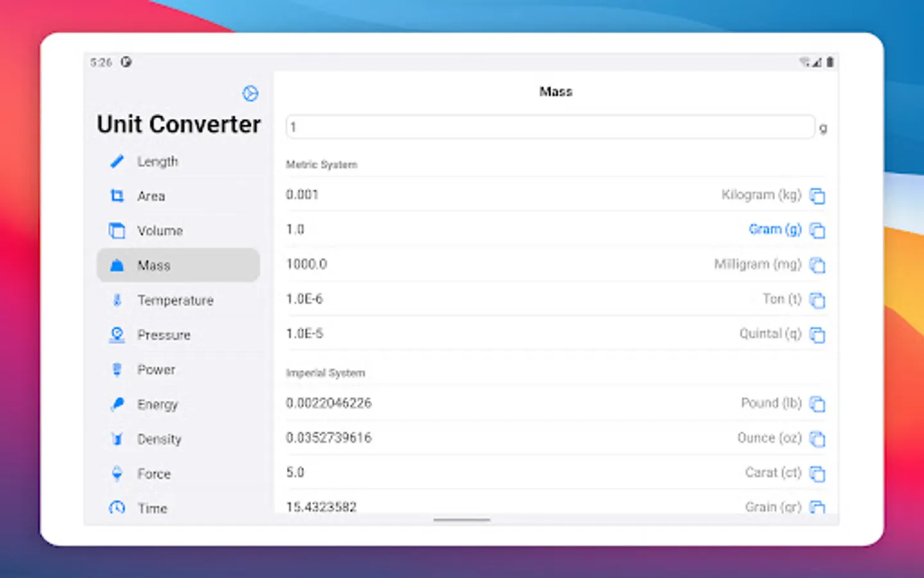Copy the Ounce (oz) value
Image resolution: width=924 pixels, height=578 pixels.
click(x=817, y=438)
